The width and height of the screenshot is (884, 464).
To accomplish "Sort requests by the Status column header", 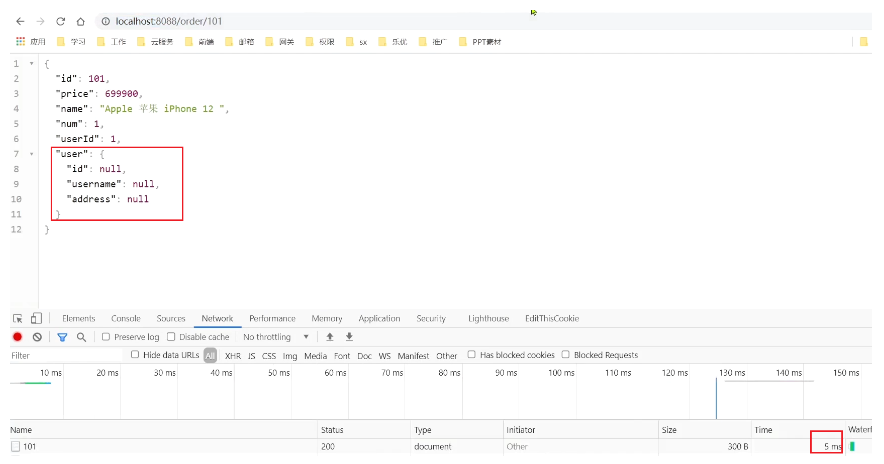I will [x=364, y=430].
